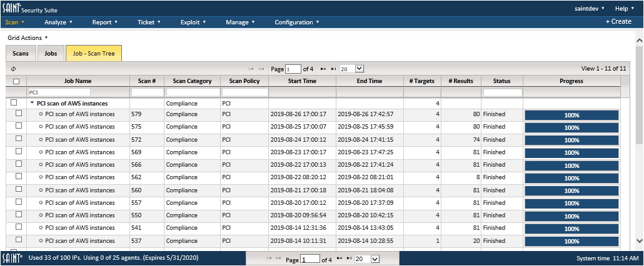Open the Manage menu
Image resolution: width=644 pixels, height=266 pixels.
coord(240,22)
